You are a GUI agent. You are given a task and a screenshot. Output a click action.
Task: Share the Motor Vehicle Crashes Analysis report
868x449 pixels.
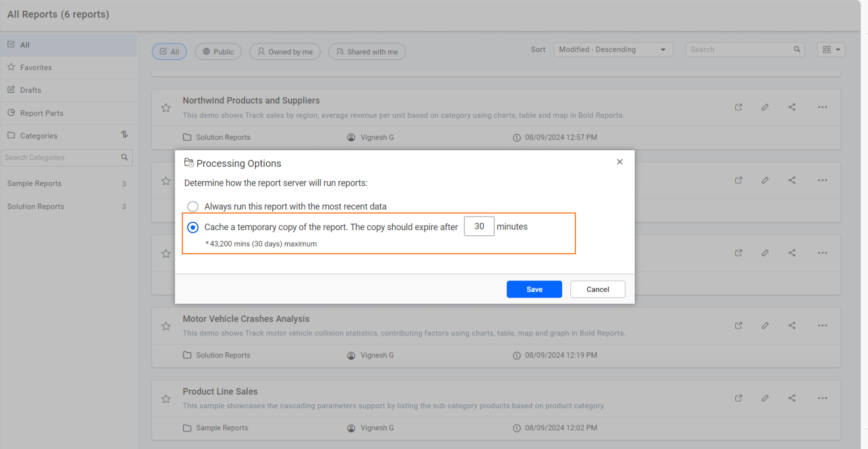click(792, 325)
